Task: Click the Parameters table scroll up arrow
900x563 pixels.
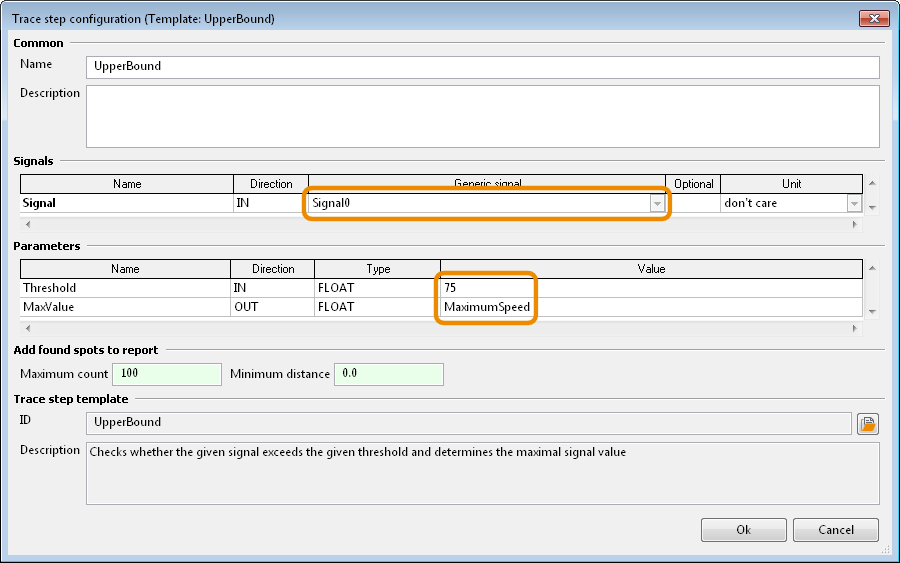Action: pos(872,268)
